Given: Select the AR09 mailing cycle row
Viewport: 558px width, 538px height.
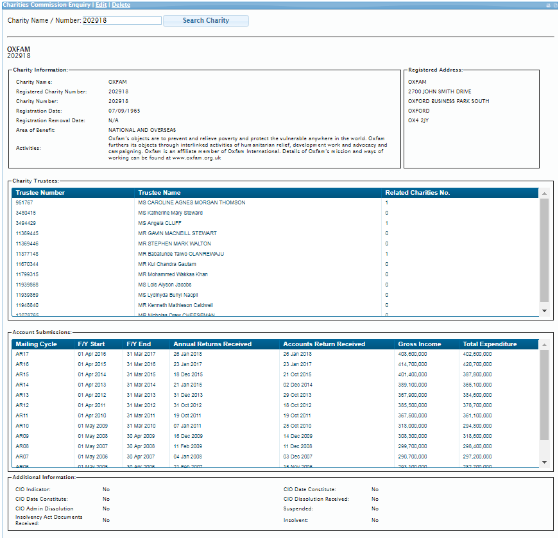Looking at the screenshot, I should [x=275, y=436].
